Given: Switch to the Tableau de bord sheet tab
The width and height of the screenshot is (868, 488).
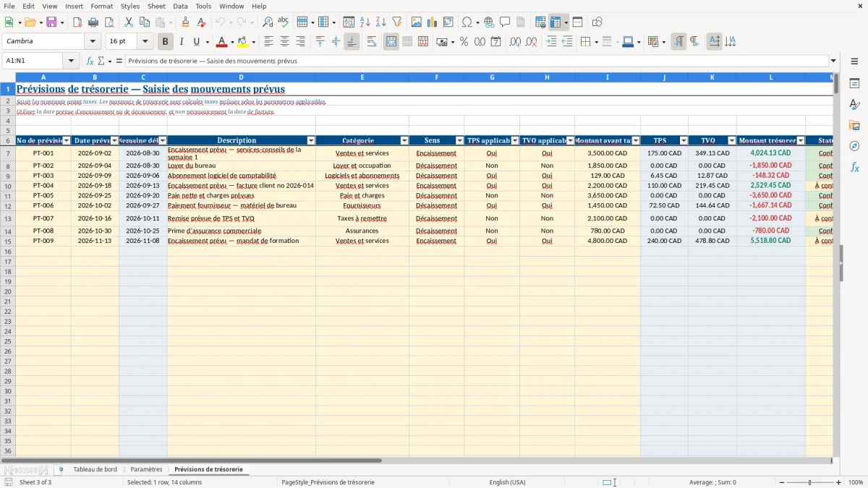Looking at the screenshot, I should pos(95,469).
